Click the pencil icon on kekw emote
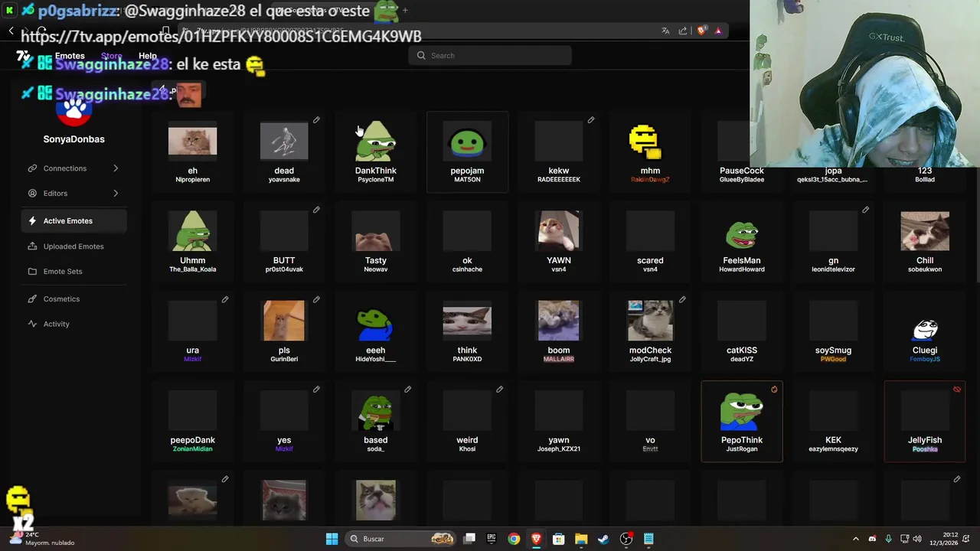980x551 pixels. (x=591, y=120)
